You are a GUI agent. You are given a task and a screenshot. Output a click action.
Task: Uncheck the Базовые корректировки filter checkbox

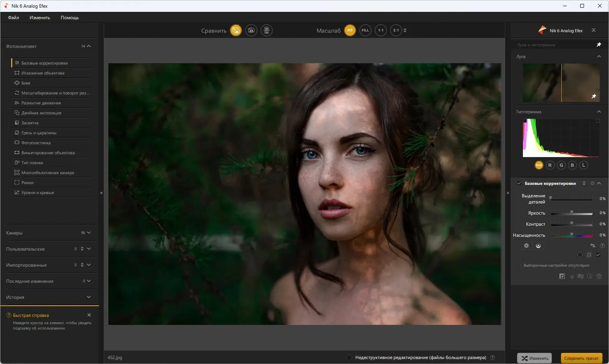click(x=519, y=184)
